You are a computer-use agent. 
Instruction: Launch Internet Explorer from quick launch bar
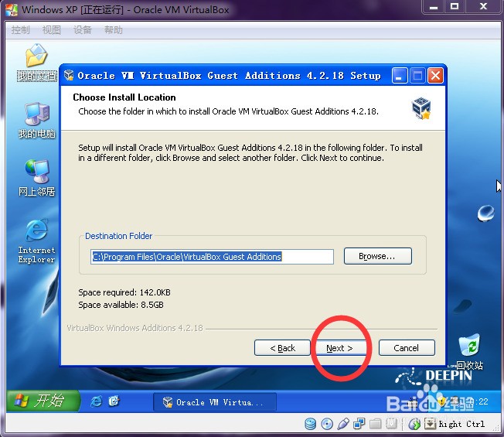pyautogui.click(x=97, y=401)
